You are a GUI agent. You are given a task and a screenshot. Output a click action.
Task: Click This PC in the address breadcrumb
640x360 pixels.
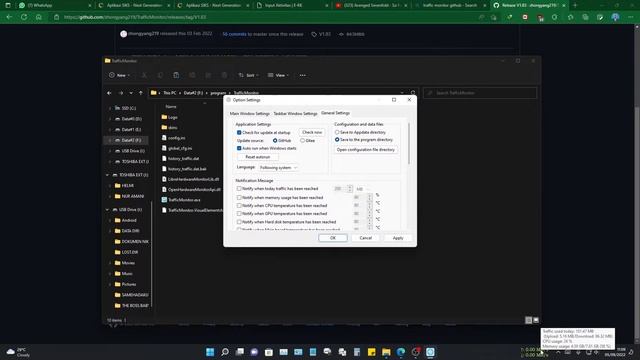(170, 93)
